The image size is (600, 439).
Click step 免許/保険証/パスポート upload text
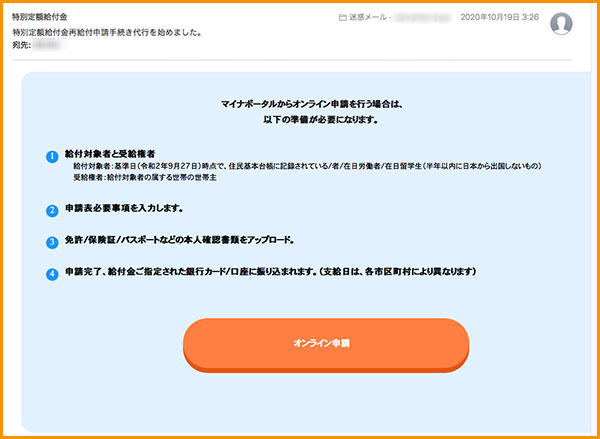coord(179,240)
